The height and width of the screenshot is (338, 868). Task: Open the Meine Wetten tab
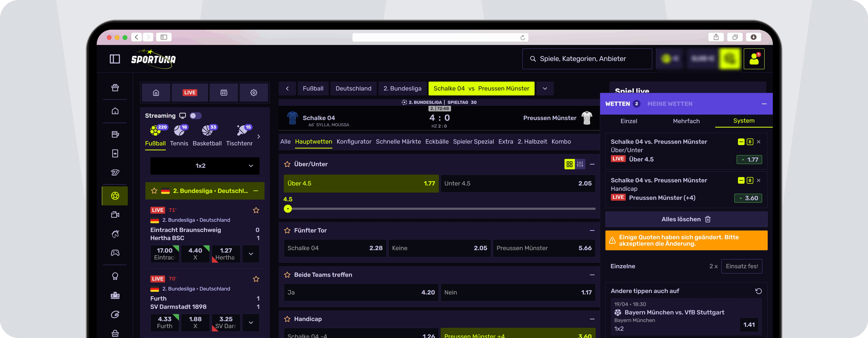670,104
